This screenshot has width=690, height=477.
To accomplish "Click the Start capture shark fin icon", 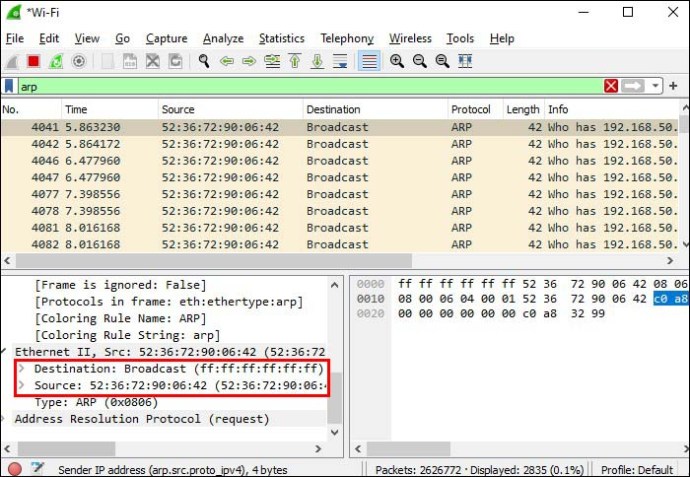I will point(12,61).
